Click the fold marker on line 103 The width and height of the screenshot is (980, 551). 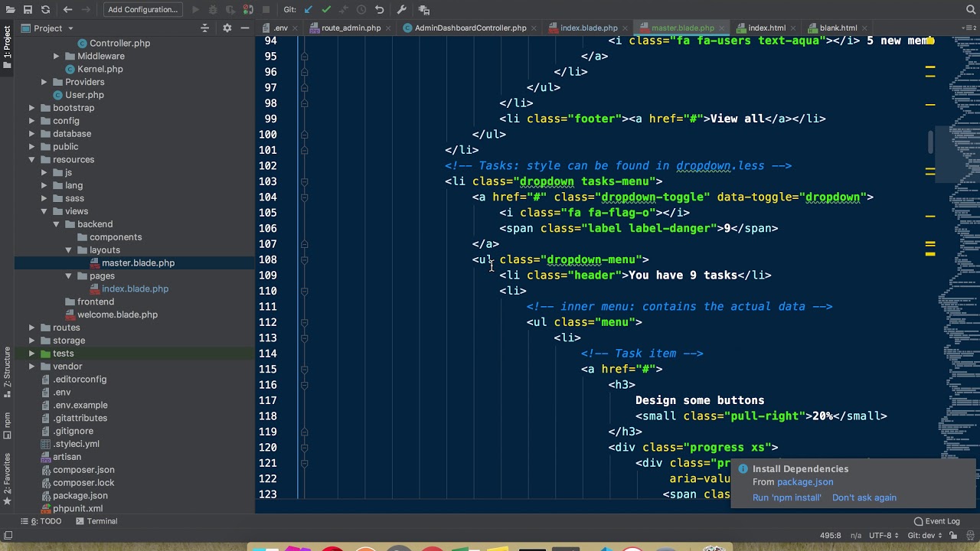tap(304, 181)
